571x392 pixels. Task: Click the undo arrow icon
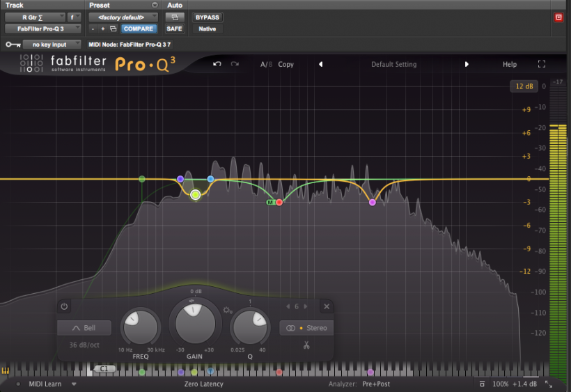pos(217,64)
